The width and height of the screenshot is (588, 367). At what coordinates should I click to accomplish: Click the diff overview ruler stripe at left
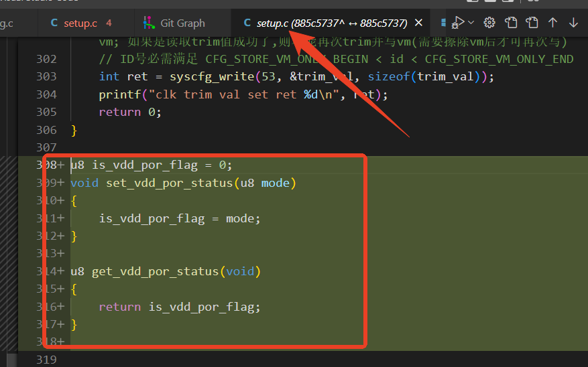click(x=9, y=254)
